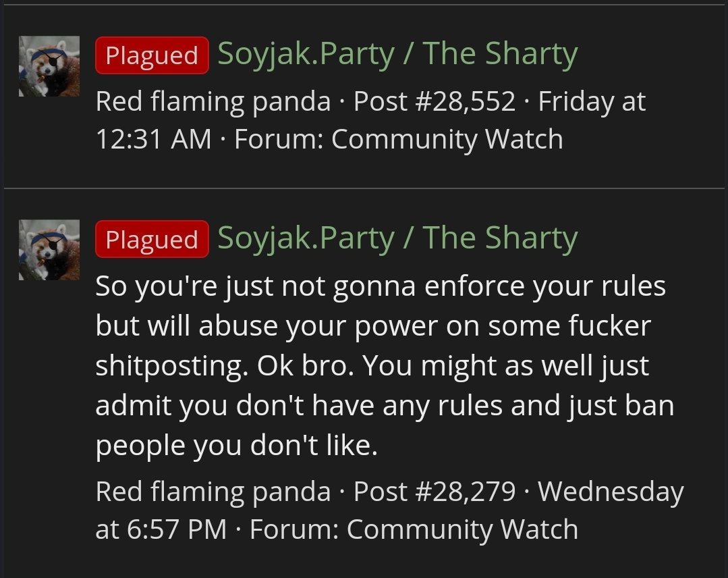Jump to Post #28,552
The image size is (728, 578).
435,102
